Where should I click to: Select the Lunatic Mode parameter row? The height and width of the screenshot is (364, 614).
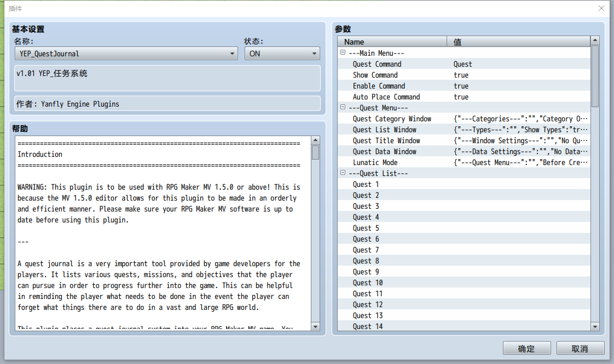pos(464,163)
